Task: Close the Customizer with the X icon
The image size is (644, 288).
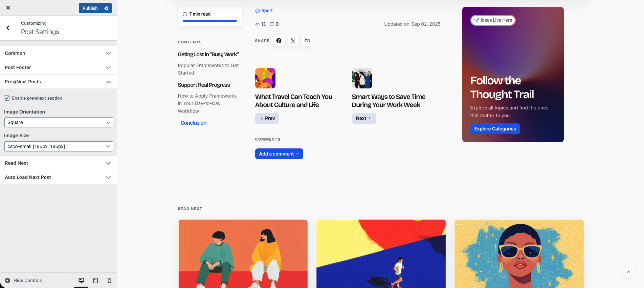Action: [8, 8]
